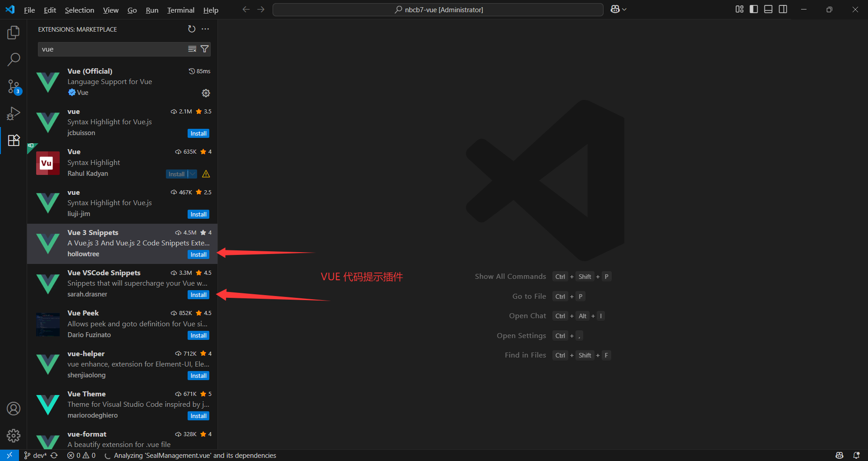The height and width of the screenshot is (461, 868).
Task: Open manage gear for Vue (Official) extension
Action: coord(206,93)
